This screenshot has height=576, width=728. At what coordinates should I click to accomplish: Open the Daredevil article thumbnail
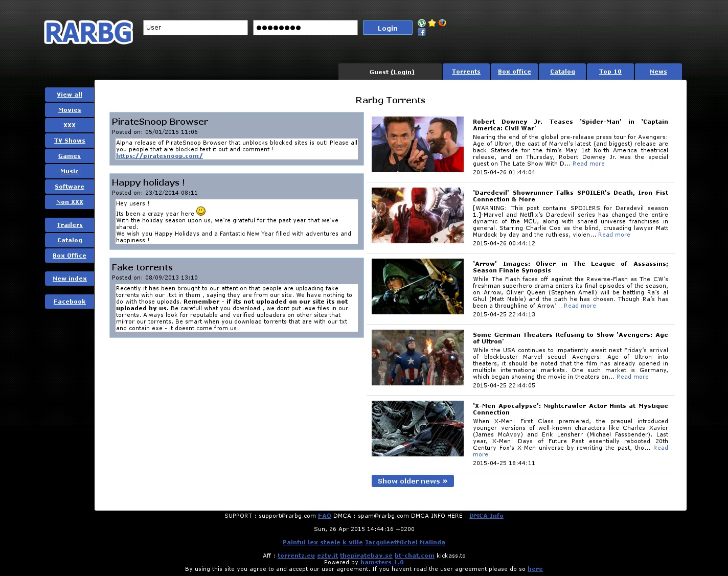[x=417, y=215]
